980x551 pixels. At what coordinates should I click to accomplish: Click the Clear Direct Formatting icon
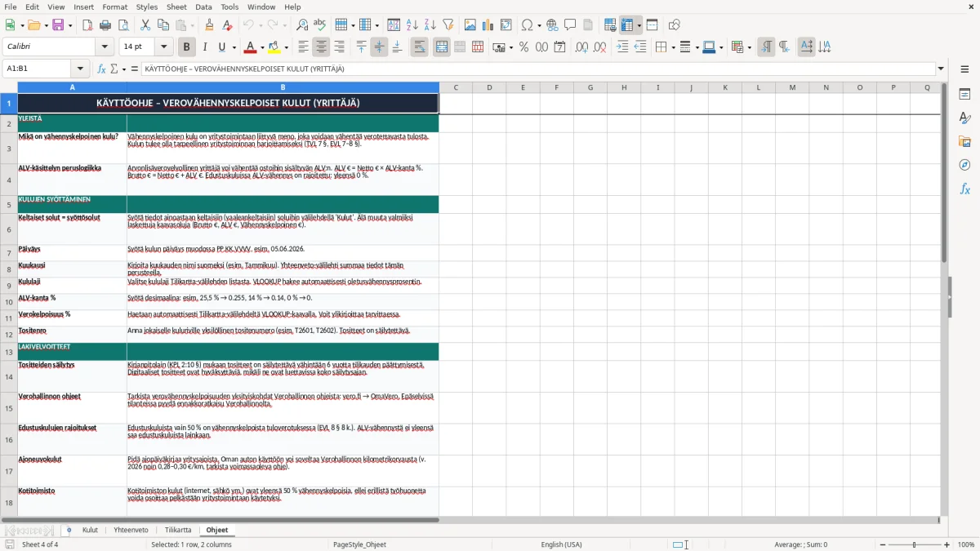[227, 25]
